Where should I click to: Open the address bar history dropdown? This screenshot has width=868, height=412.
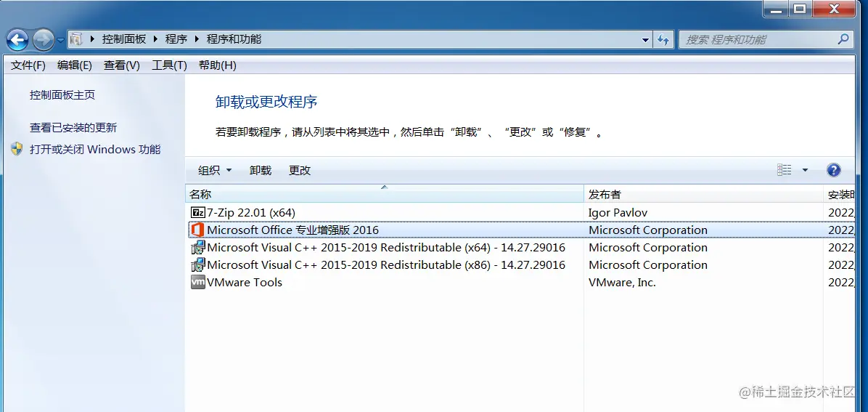tap(645, 40)
